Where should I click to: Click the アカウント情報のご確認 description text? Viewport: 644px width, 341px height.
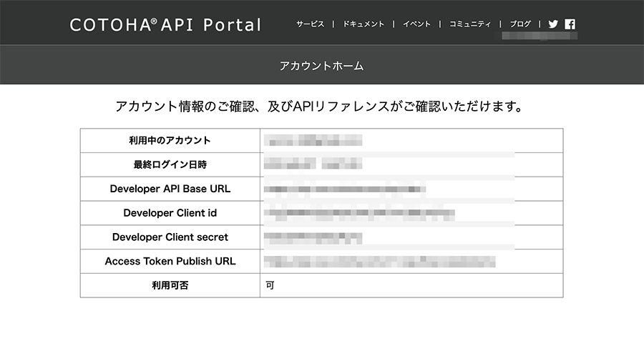tap(320, 107)
